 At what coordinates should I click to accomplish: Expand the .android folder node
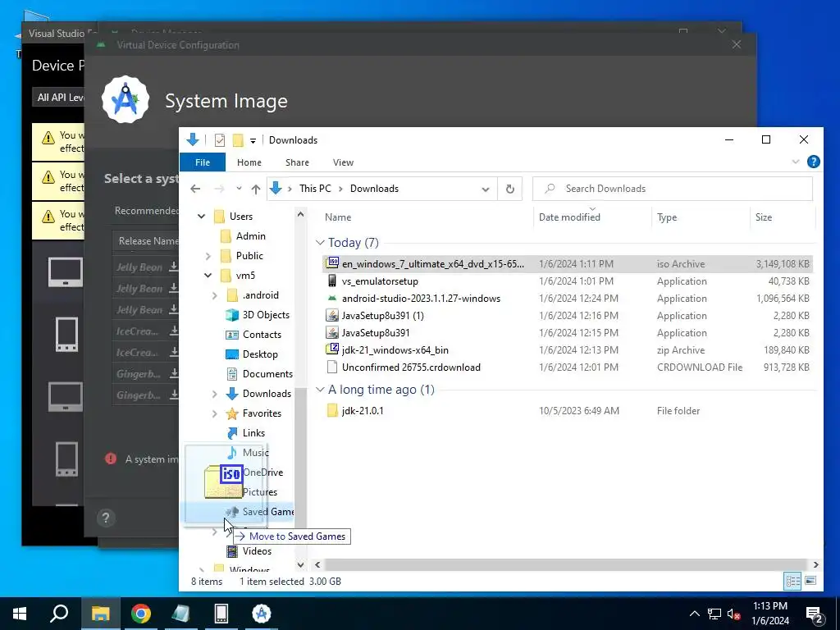pyautogui.click(x=214, y=295)
